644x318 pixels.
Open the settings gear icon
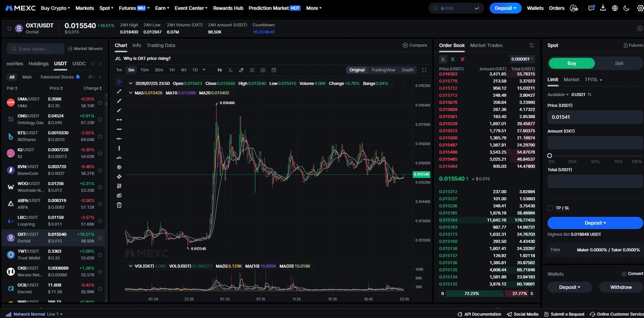[x=640, y=8]
